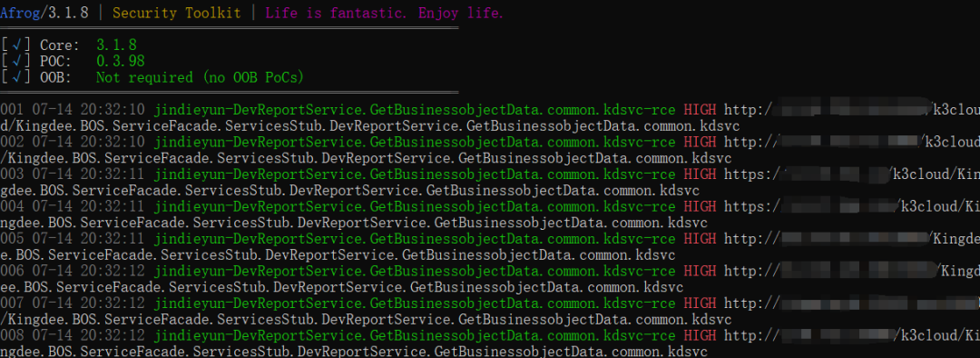The width and height of the screenshot is (980, 358).
Task: Click result index 006
Action: click(12, 272)
